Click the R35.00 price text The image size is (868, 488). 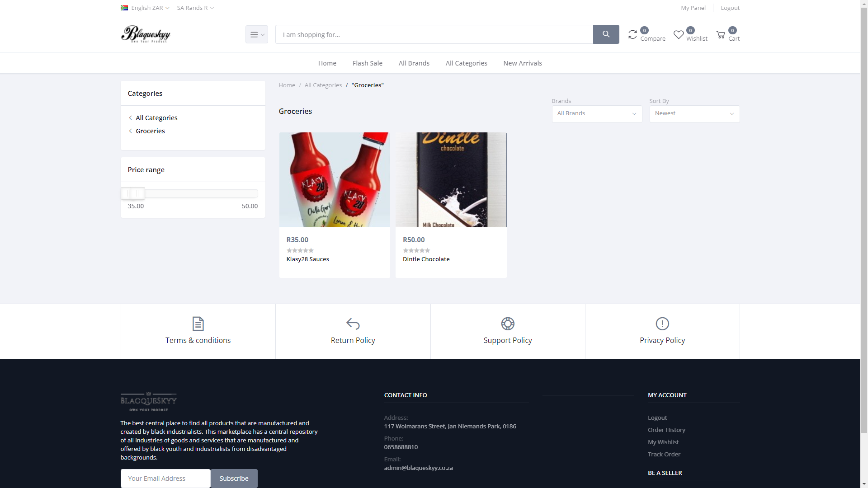tap(297, 240)
